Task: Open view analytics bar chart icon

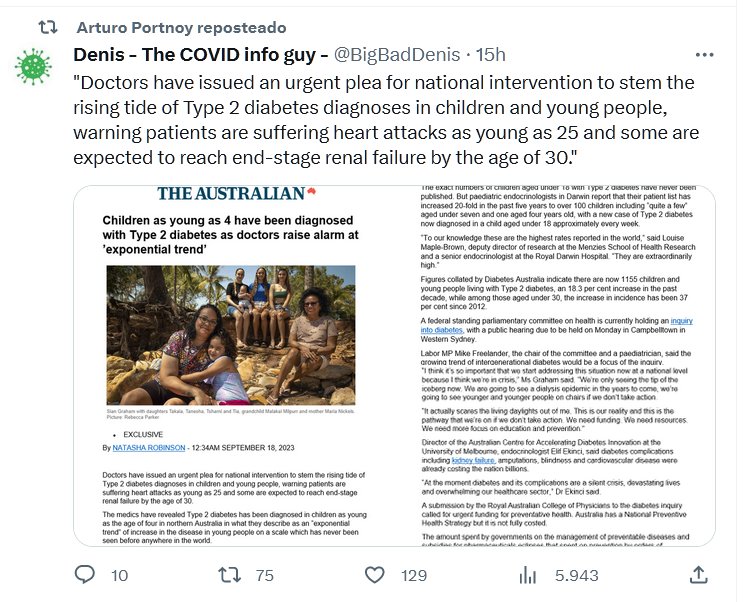Action: (529, 575)
